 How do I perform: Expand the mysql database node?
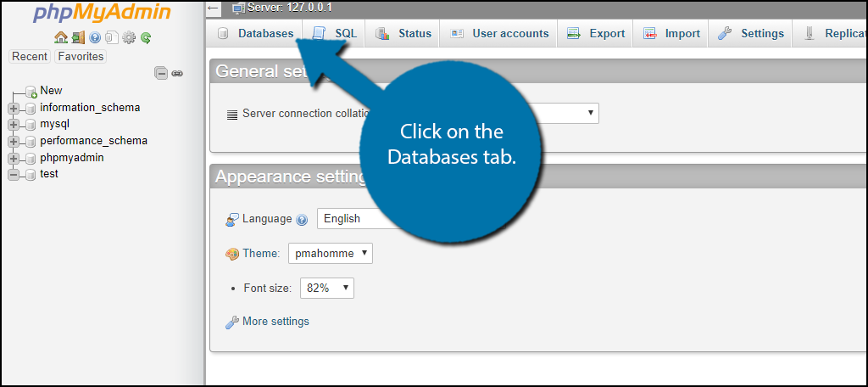point(14,126)
